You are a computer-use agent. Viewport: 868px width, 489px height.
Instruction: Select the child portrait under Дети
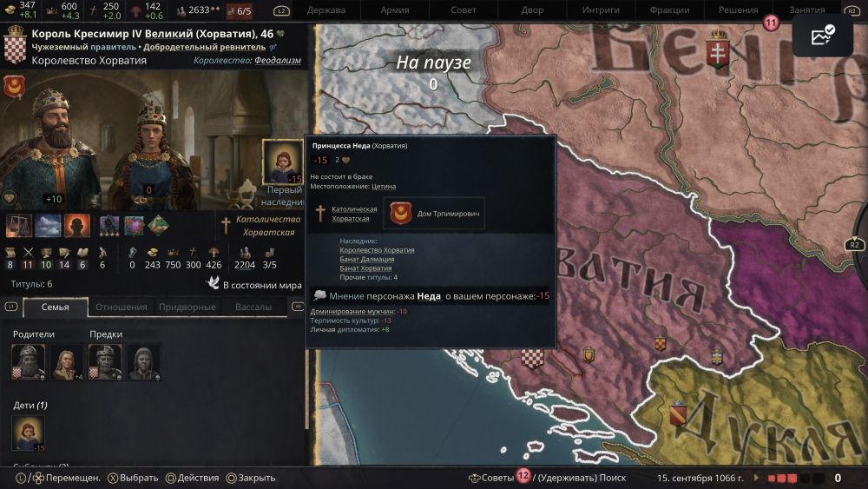(28, 433)
